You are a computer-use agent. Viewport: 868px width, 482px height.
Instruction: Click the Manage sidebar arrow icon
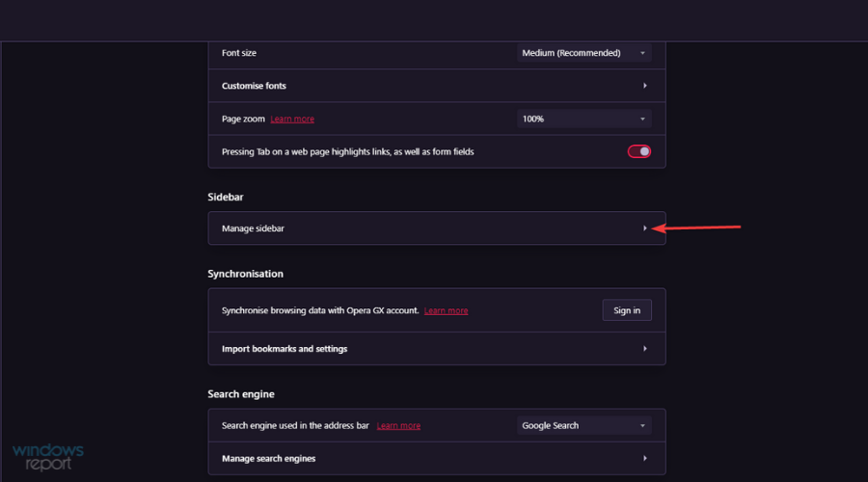pyautogui.click(x=645, y=228)
